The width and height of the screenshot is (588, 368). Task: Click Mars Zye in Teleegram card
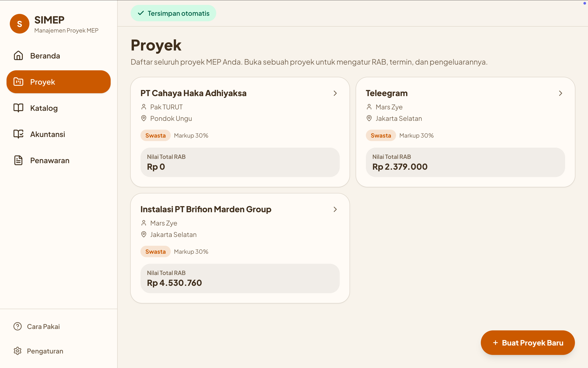[x=389, y=107]
